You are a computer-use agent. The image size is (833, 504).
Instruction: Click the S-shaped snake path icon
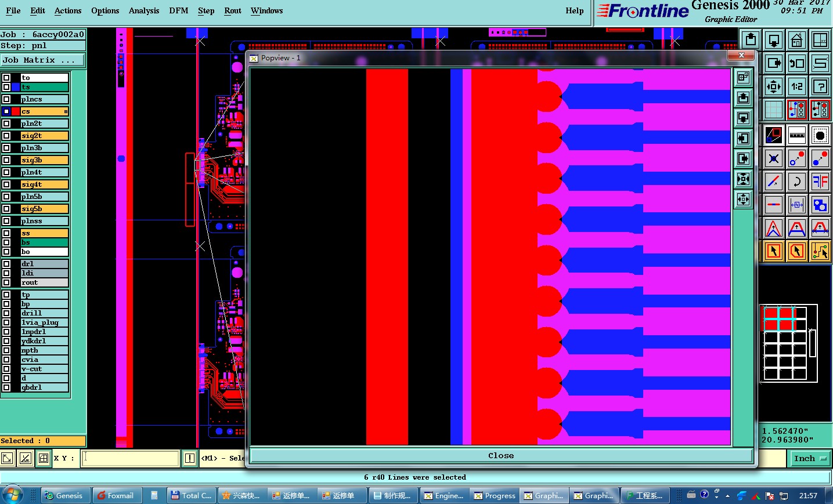[820, 63]
